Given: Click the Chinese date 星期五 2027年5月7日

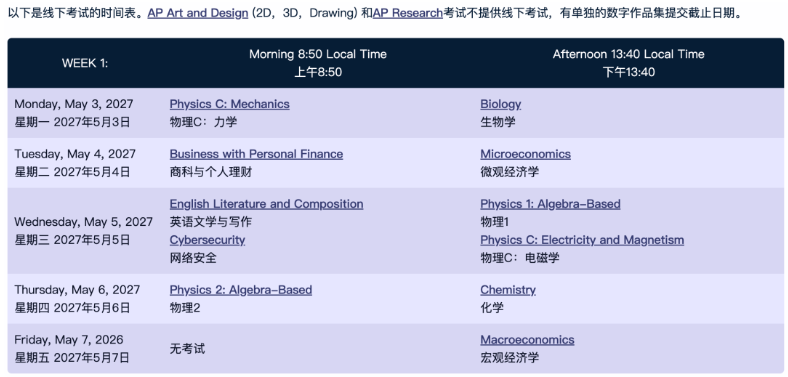Looking at the screenshot, I should pyautogui.click(x=72, y=358).
